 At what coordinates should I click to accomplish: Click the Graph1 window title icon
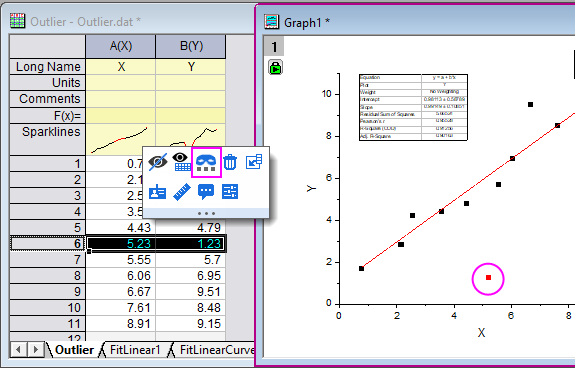click(x=272, y=22)
